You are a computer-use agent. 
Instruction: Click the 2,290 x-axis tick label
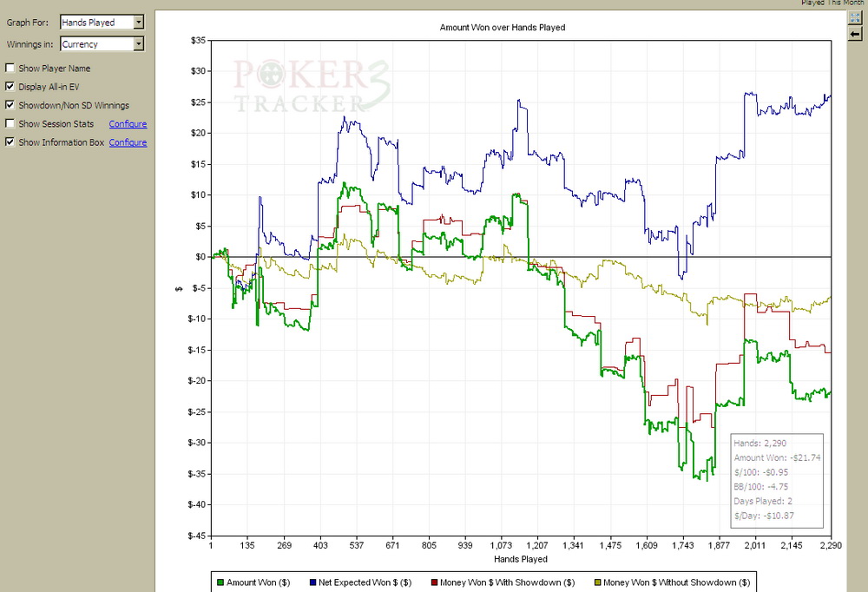831,545
